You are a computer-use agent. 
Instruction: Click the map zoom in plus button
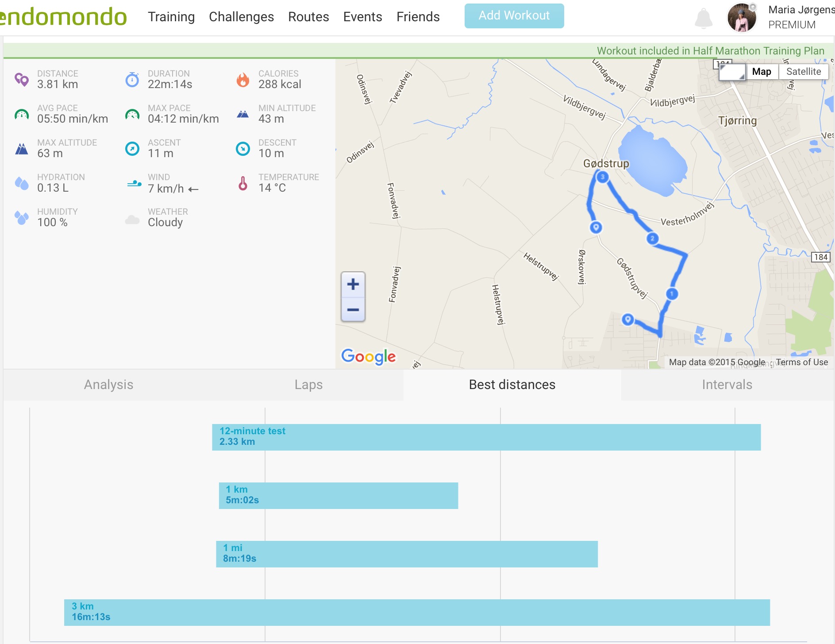click(x=353, y=284)
